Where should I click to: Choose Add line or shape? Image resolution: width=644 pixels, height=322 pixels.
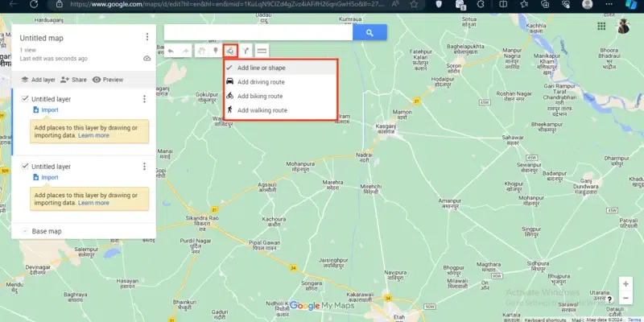pyautogui.click(x=280, y=68)
